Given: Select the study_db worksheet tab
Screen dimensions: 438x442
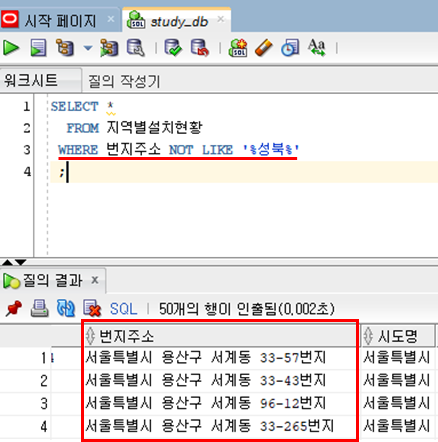Looking at the screenshot, I should click(177, 21).
